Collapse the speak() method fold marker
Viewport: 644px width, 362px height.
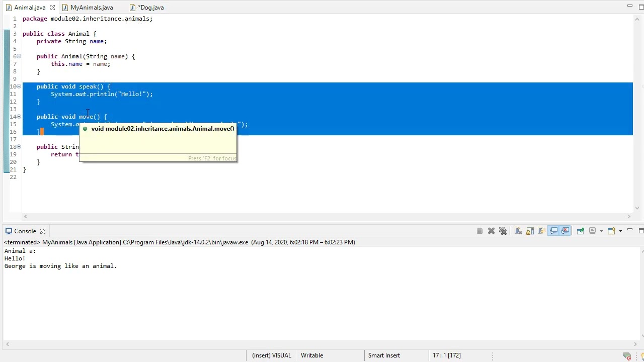point(19,86)
